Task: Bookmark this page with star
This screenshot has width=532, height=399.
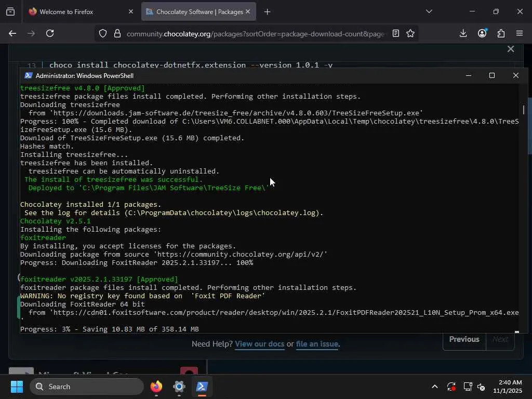Action: [410, 33]
